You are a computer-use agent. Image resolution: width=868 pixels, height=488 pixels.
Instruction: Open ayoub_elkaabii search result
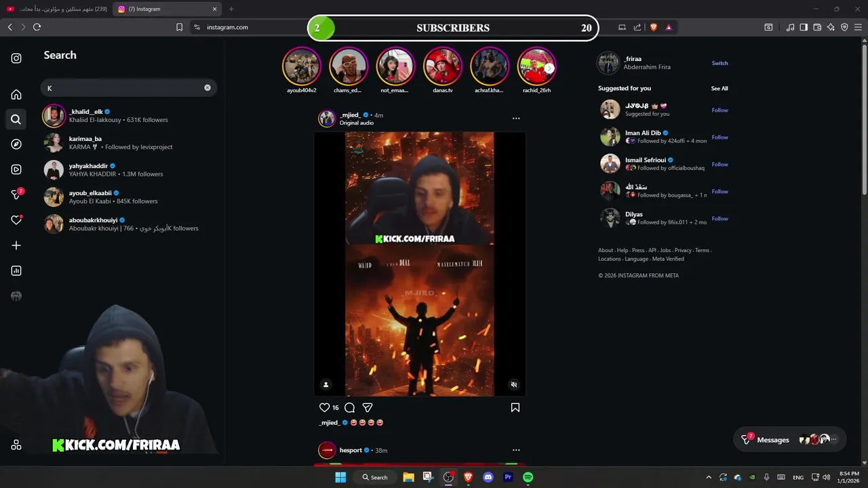point(129,197)
